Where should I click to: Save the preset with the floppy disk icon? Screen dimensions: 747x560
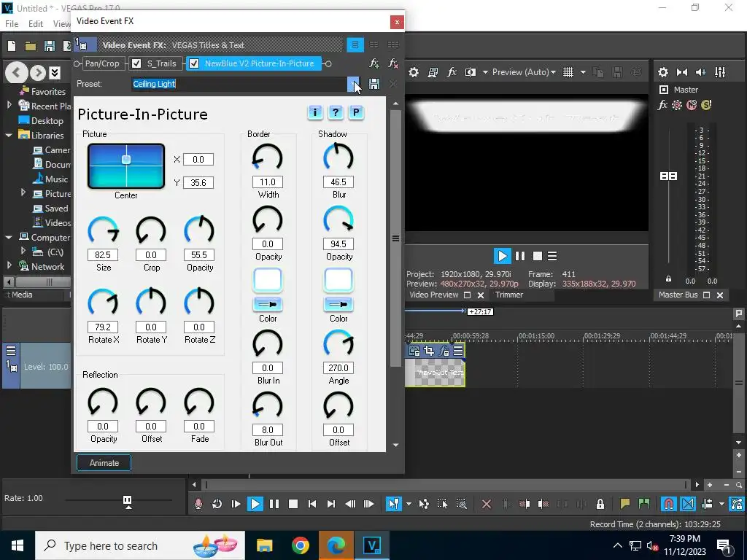tap(374, 84)
